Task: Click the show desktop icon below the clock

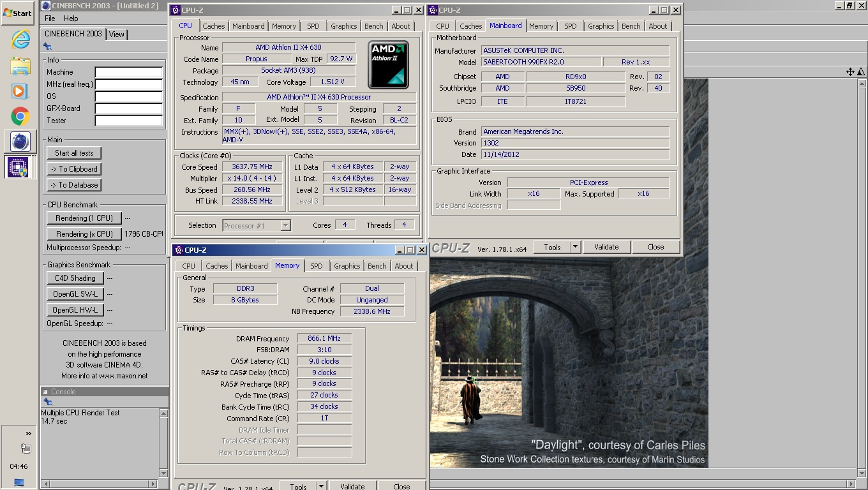Action: pyautogui.click(x=19, y=483)
